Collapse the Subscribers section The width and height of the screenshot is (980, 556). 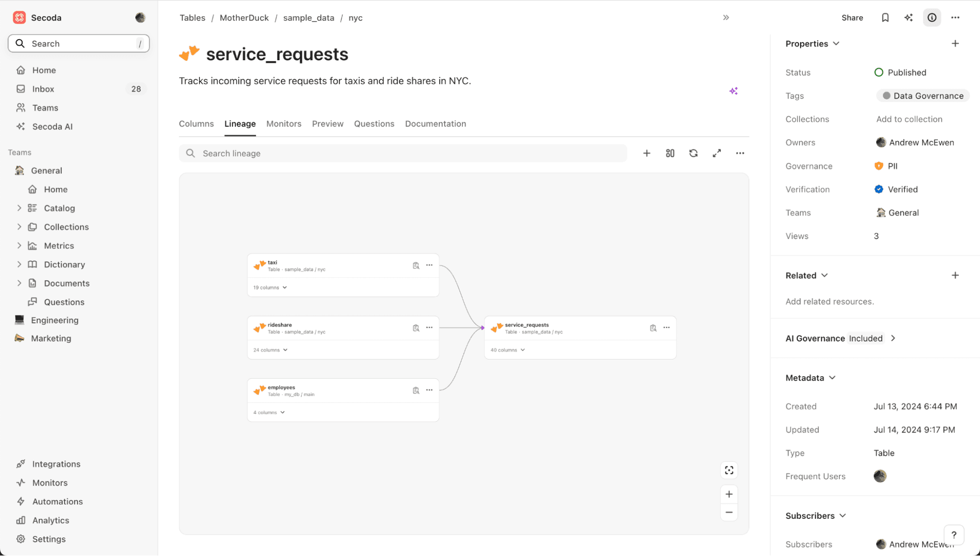[x=816, y=516]
